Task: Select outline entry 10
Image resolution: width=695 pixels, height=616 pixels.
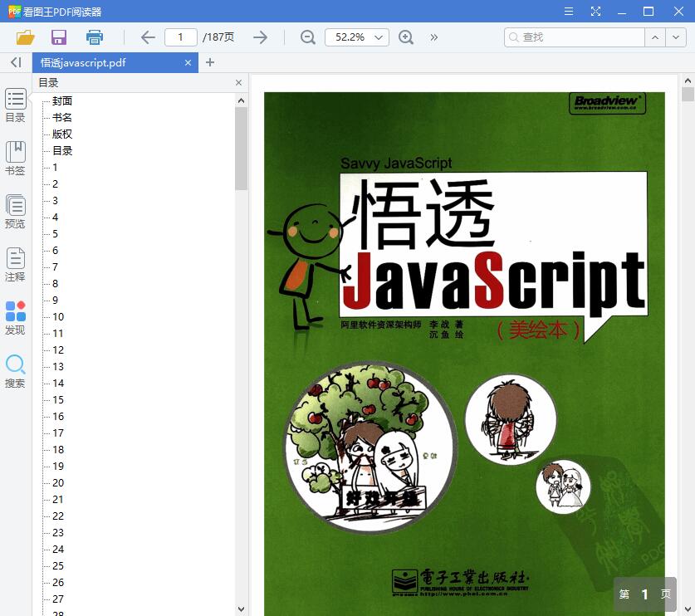Action: pyautogui.click(x=58, y=317)
